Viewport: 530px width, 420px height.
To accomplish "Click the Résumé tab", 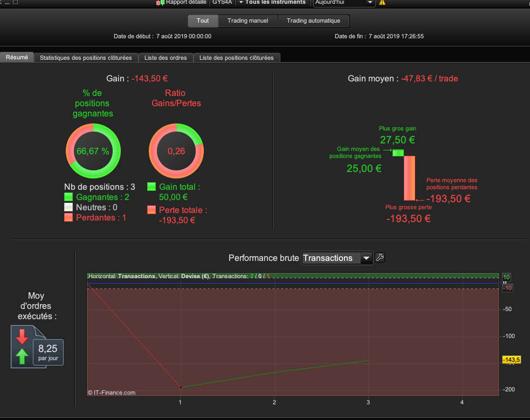I will pyautogui.click(x=17, y=58).
